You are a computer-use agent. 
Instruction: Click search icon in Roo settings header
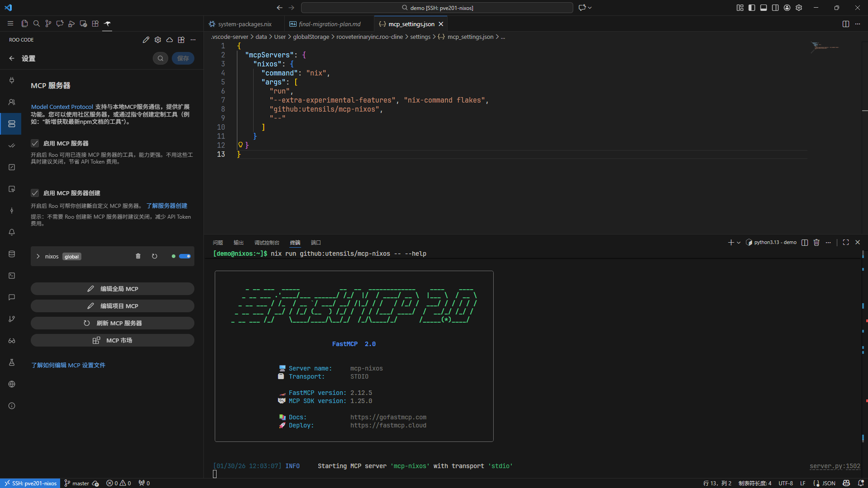(160, 58)
